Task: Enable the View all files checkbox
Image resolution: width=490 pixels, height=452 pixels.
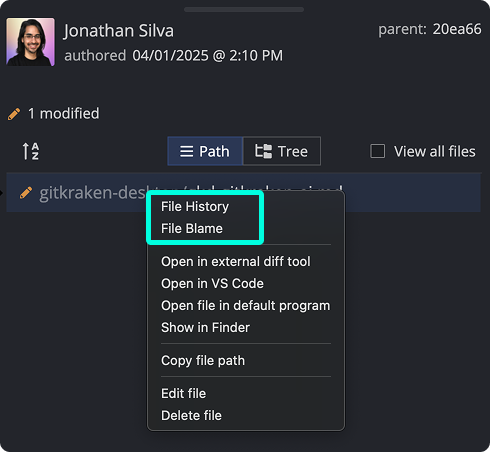Action: pos(378,151)
